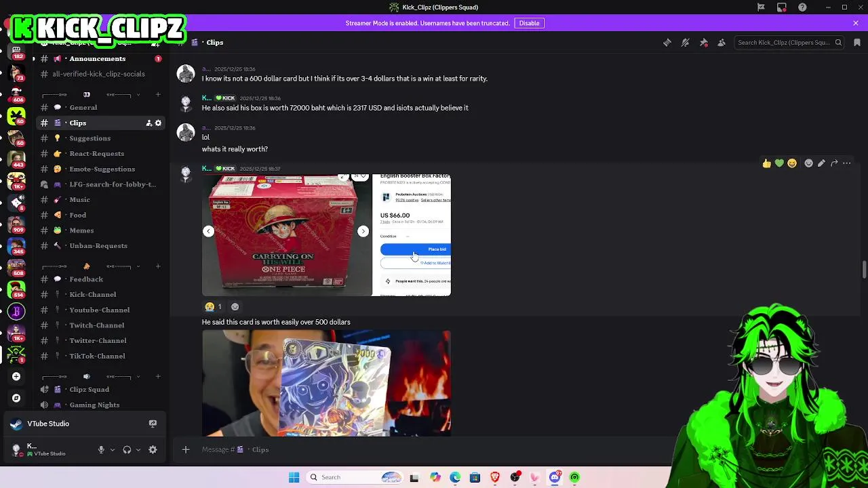This screenshot has width=868, height=488.
Task: Open Discover servers compass icon
Action: click(x=16, y=398)
